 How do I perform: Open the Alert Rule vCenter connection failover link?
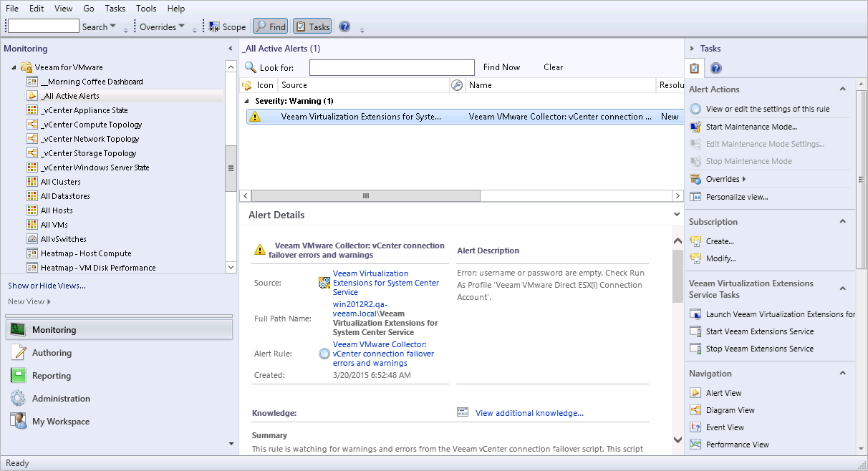[384, 354]
